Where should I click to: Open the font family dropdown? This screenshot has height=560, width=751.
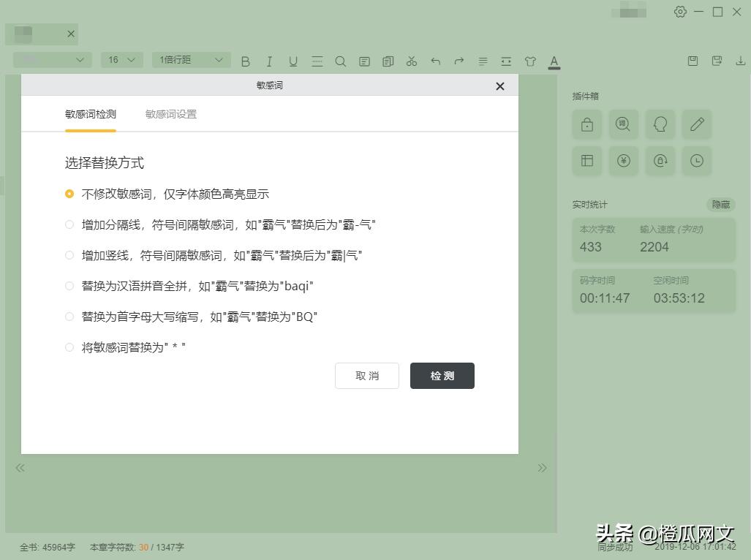click(51, 60)
